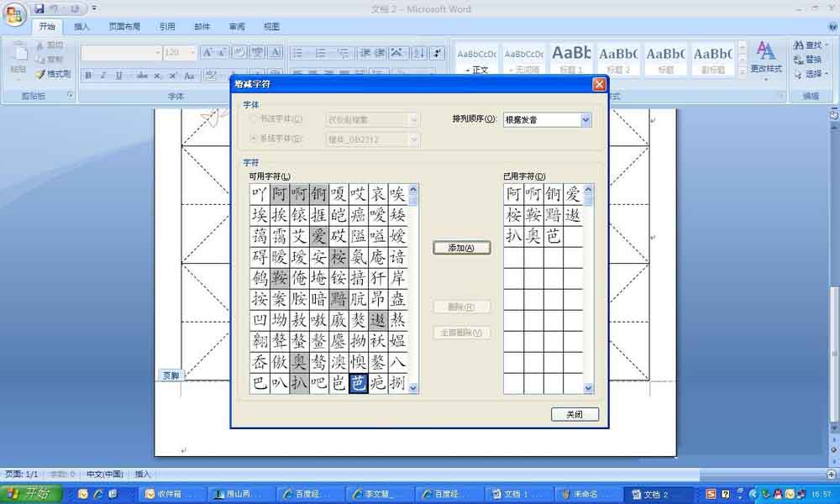Click the Superscript icon

point(173,76)
